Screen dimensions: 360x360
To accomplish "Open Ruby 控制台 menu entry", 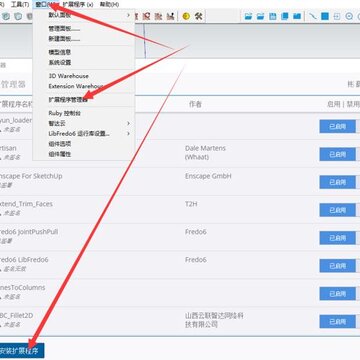I will (64, 113).
